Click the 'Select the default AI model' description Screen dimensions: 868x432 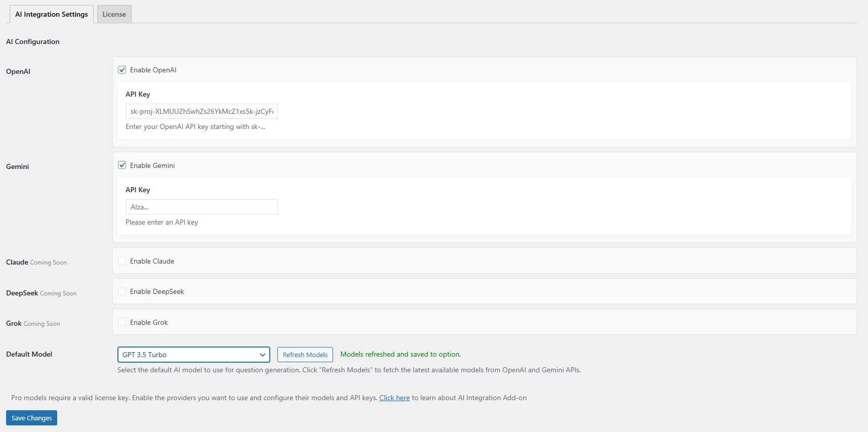click(x=349, y=370)
